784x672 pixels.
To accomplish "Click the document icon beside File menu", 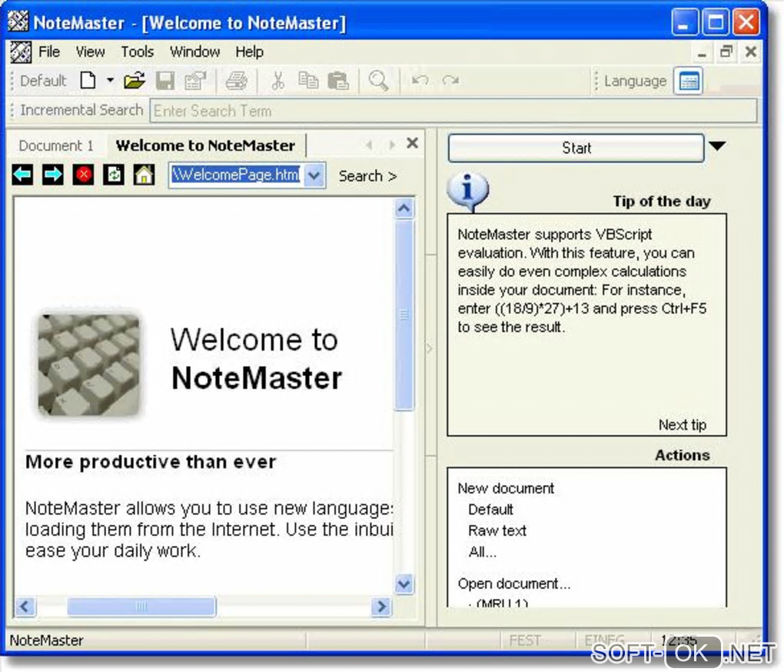I will tap(21, 52).
